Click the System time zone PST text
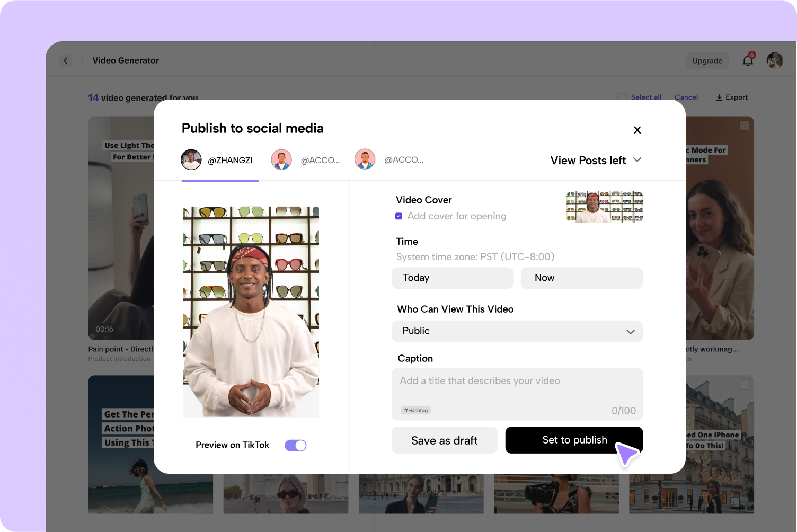The height and width of the screenshot is (532, 797). click(475, 257)
